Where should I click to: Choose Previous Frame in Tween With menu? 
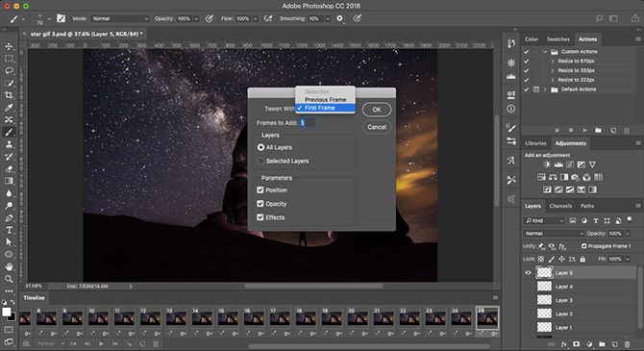(x=325, y=99)
